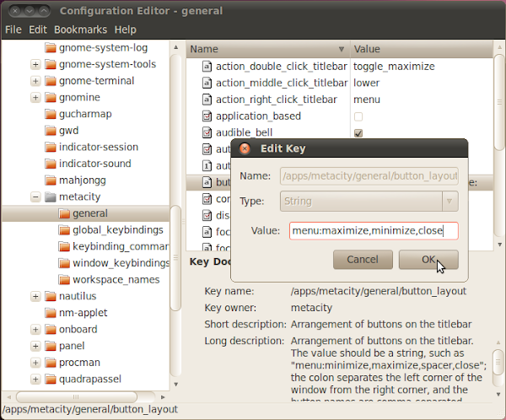Click the boolean icon of application_based key
The image size is (506, 420).
(207, 116)
